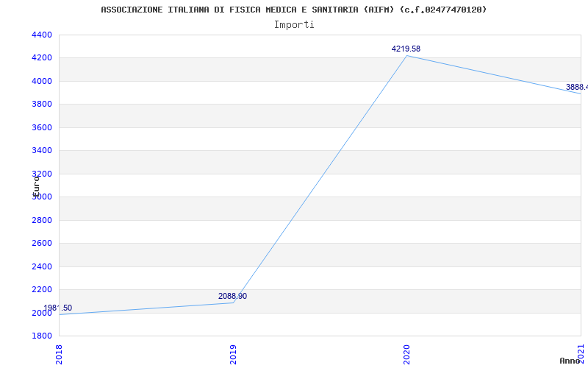Click the 2200 y-axis label

point(42,289)
